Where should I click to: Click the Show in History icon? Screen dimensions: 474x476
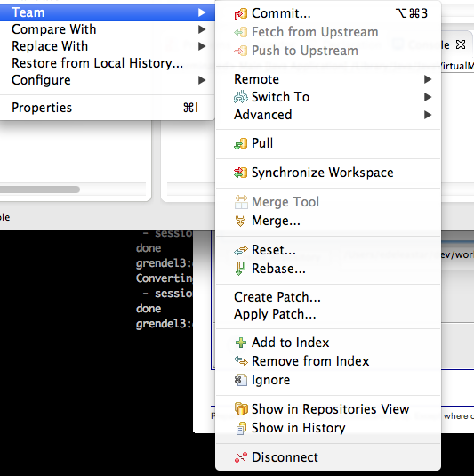241,428
